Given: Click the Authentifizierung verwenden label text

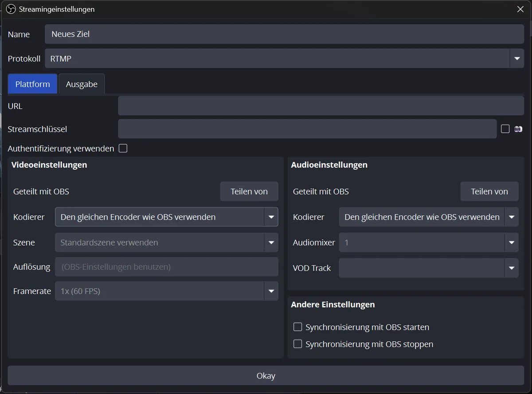Looking at the screenshot, I should (61, 149).
